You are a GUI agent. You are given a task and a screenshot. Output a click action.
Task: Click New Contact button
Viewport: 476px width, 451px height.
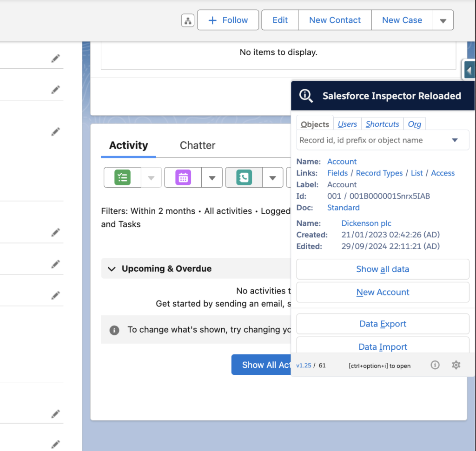pos(335,20)
